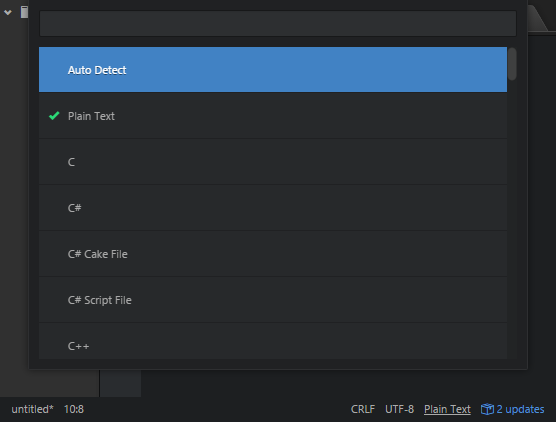Click the untitled* file name in status bar
The height and width of the screenshot is (422, 556).
(x=32, y=409)
